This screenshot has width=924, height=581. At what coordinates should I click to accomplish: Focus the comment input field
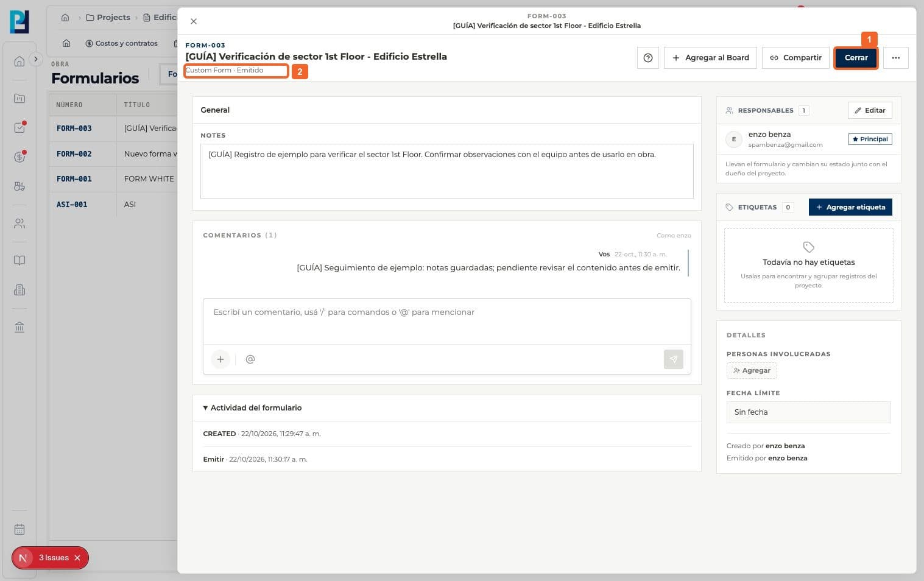(446, 321)
